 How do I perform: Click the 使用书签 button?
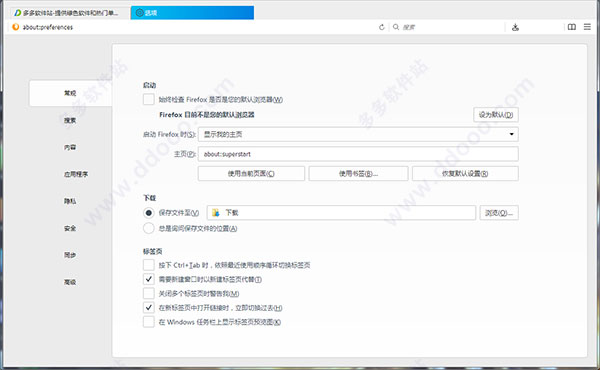(x=359, y=173)
